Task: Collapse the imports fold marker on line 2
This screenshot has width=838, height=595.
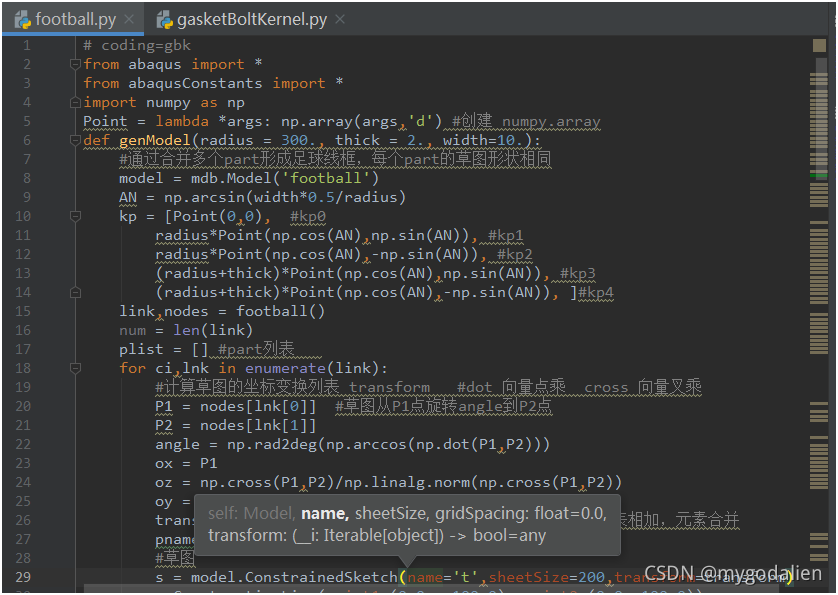Action: point(75,64)
